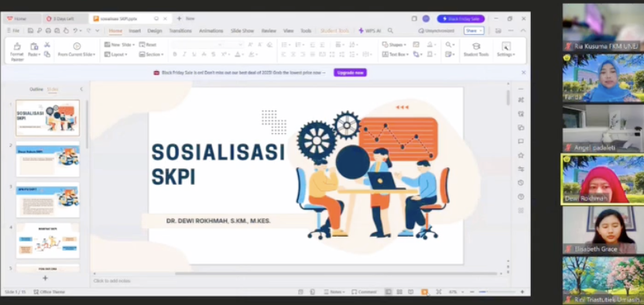The image size is (644, 305).
Task: Click the properties sliders icon in right sidebar
Action: coord(521,169)
